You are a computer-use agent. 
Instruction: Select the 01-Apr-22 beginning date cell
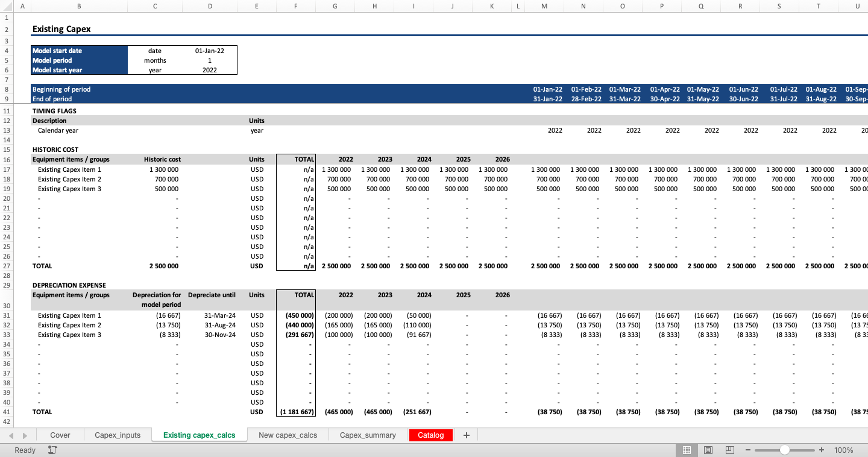[x=662, y=89]
